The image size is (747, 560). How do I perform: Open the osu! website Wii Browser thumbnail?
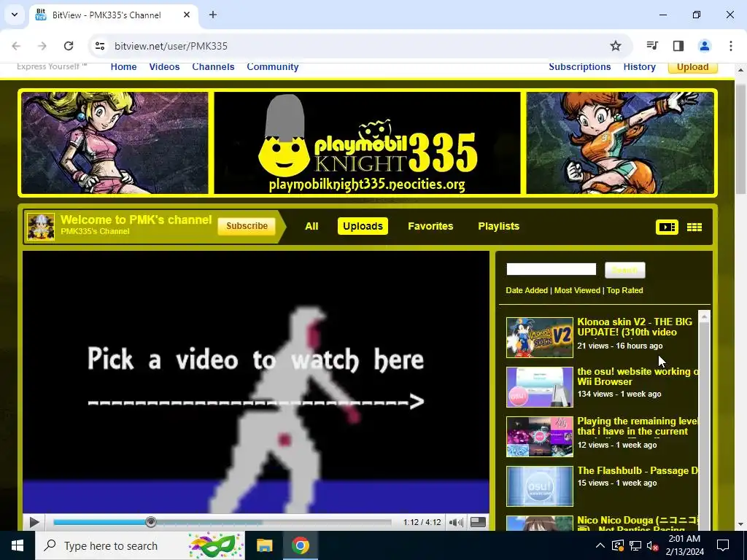point(540,387)
